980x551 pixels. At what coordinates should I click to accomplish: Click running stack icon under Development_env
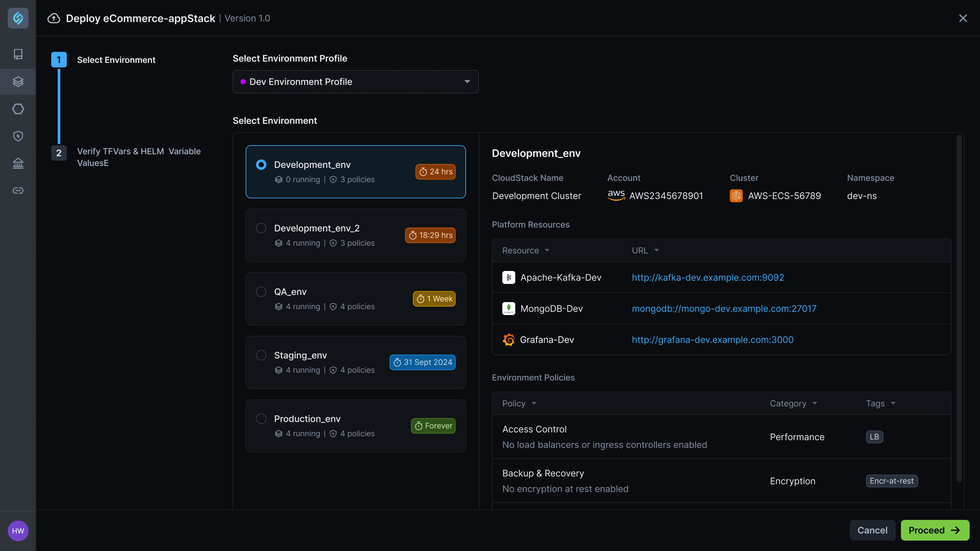278,179
